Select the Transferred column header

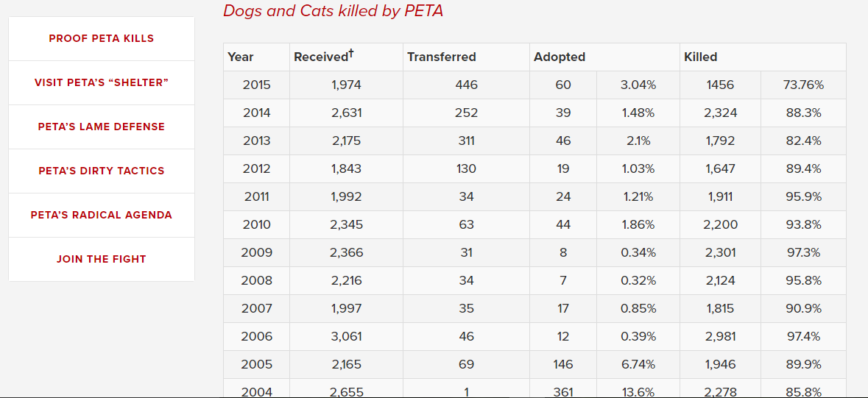pyautogui.click(x=442, y=57)
